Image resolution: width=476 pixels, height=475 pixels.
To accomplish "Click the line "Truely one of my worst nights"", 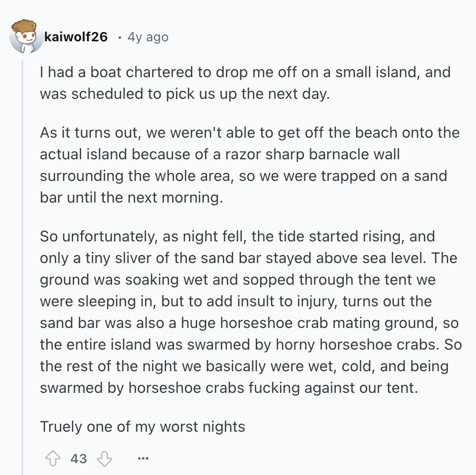I will (x=143, y=427).
